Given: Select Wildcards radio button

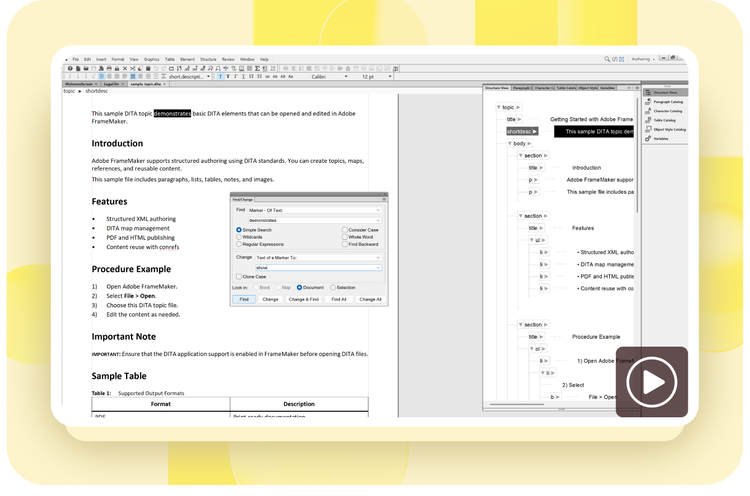Looking at the screenshot, I should (x=239, y=237).
